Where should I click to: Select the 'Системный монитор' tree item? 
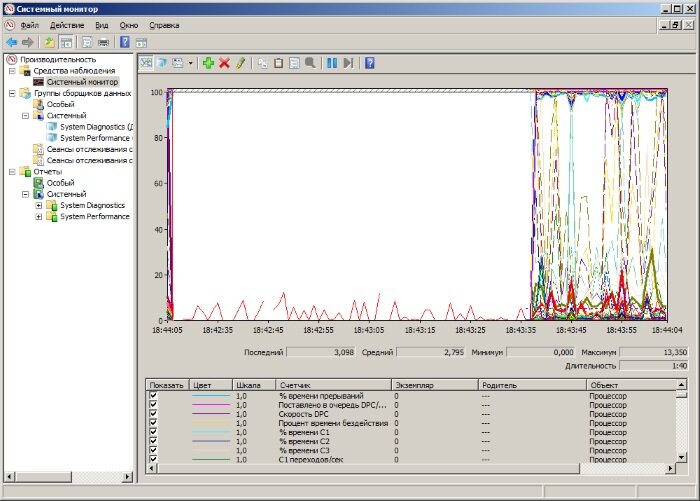pos(82,82)
